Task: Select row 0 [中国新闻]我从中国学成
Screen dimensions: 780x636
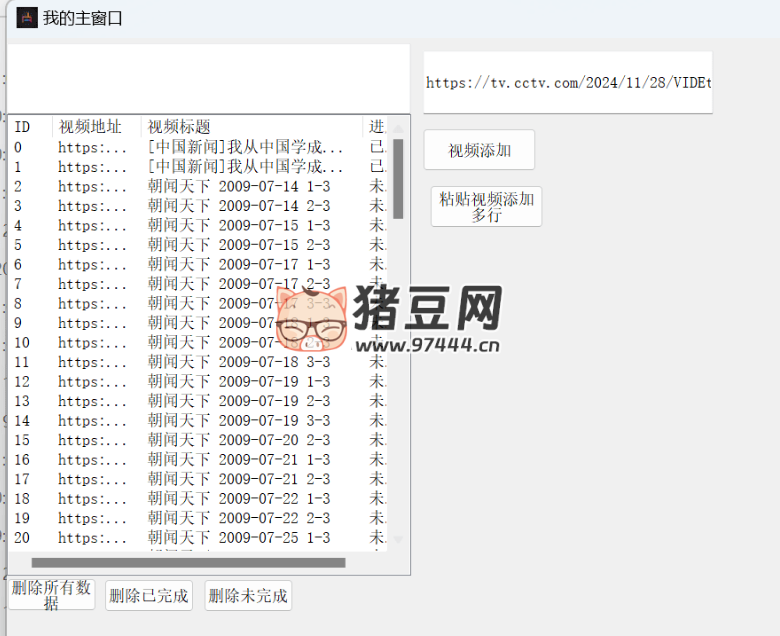Action: click(200, 147)
